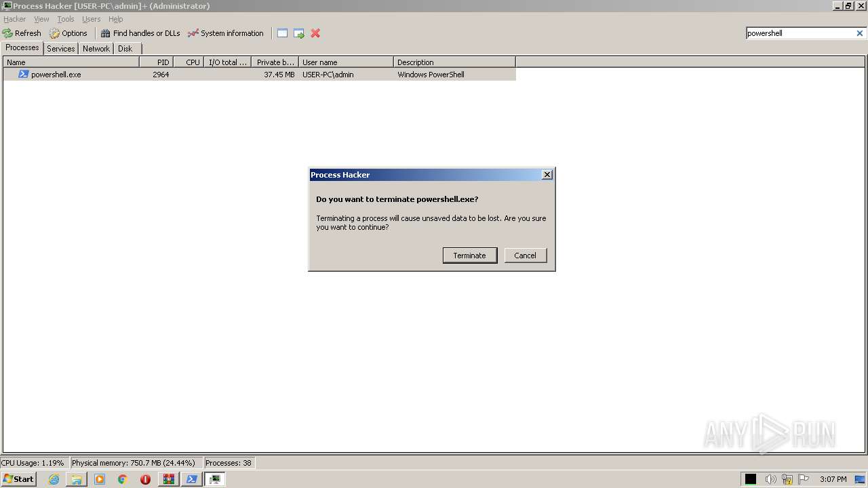868x488 pixels.
Task: Clear the powershell search box
Action: [x=860, y=33]
